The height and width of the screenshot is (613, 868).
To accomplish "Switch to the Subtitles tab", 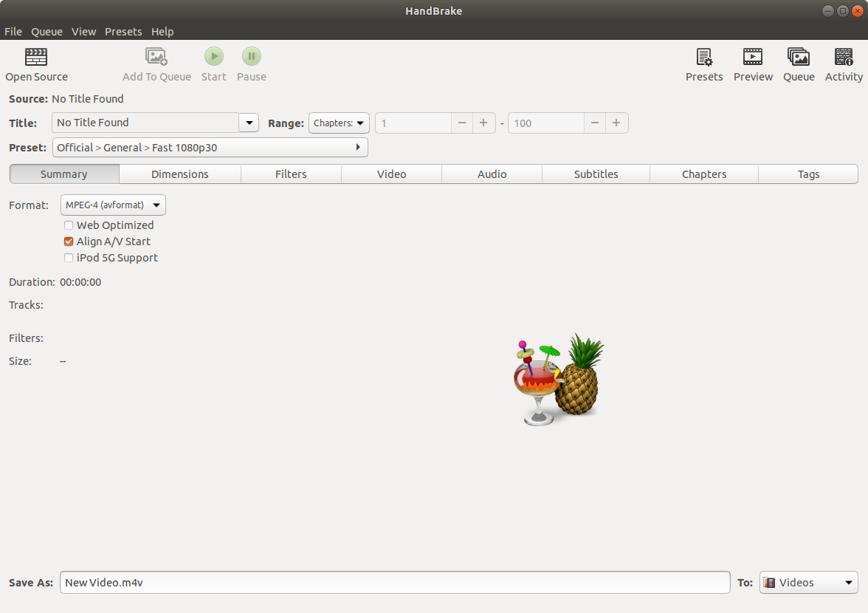I will tap(596, 174).
